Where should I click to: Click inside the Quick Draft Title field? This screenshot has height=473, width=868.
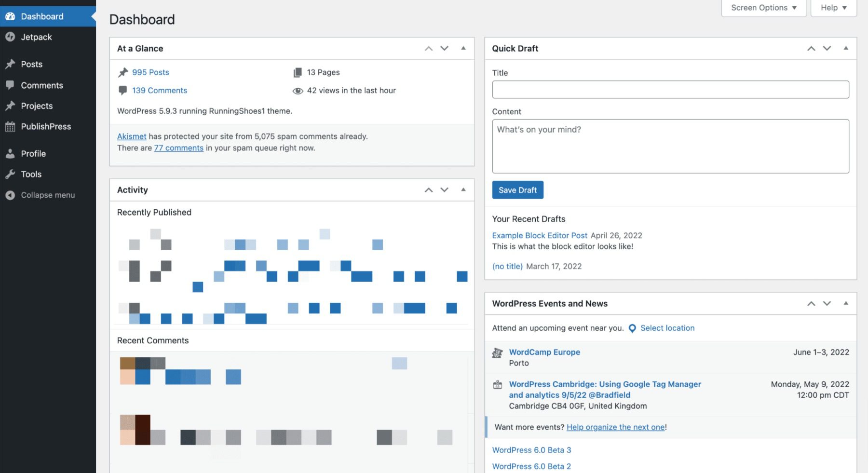[670, 89]
